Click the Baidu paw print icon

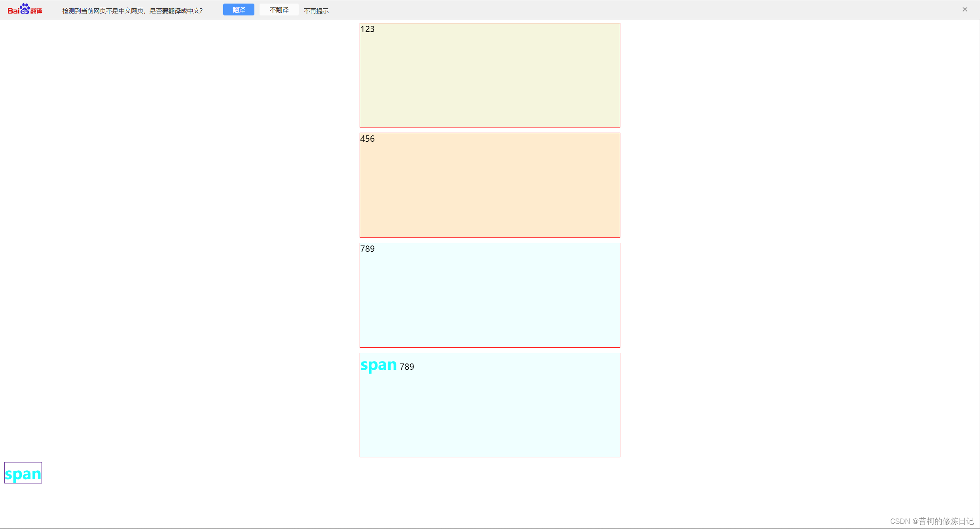(25, 9)
